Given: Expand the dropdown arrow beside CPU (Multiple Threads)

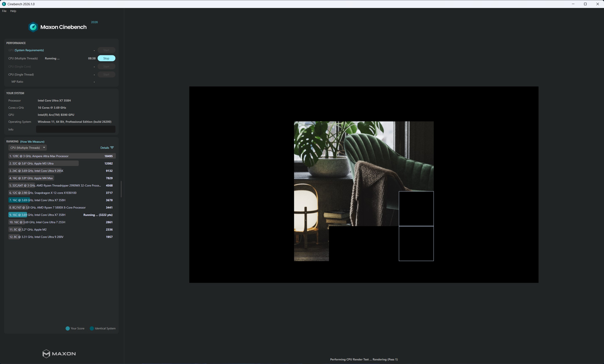Looking at the screenshot, I should point(44,147).
